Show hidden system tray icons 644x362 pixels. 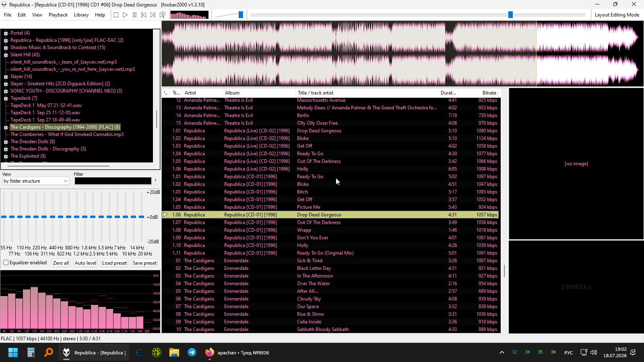pos(502,353)
